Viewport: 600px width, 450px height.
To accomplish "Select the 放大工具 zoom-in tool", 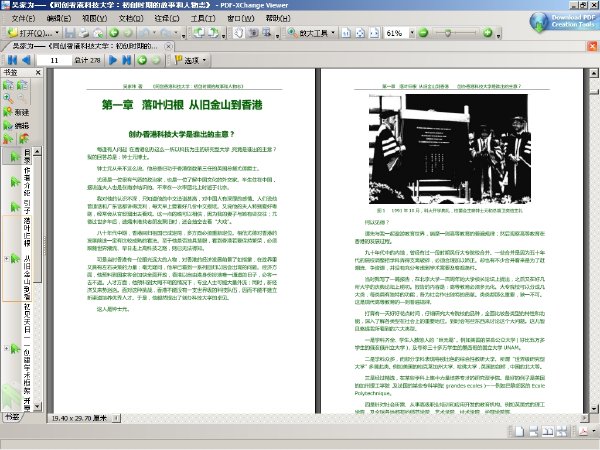I will pyautogui.click(x=308, y=33).
